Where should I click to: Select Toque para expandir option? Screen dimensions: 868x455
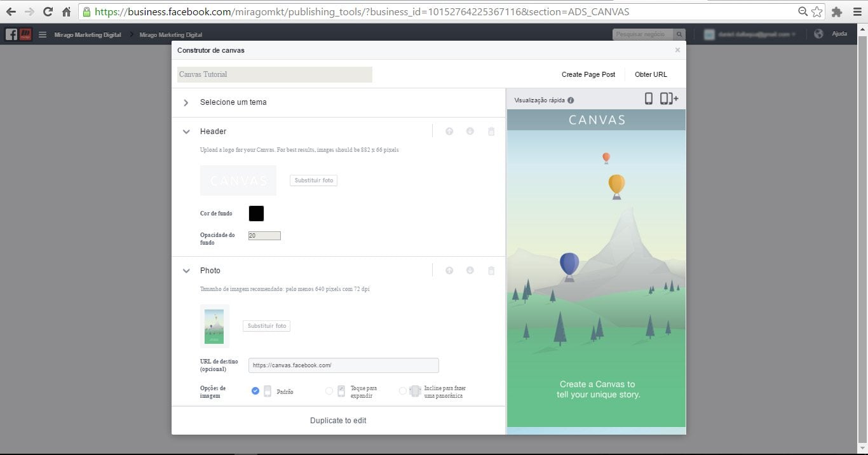[329, 391]
